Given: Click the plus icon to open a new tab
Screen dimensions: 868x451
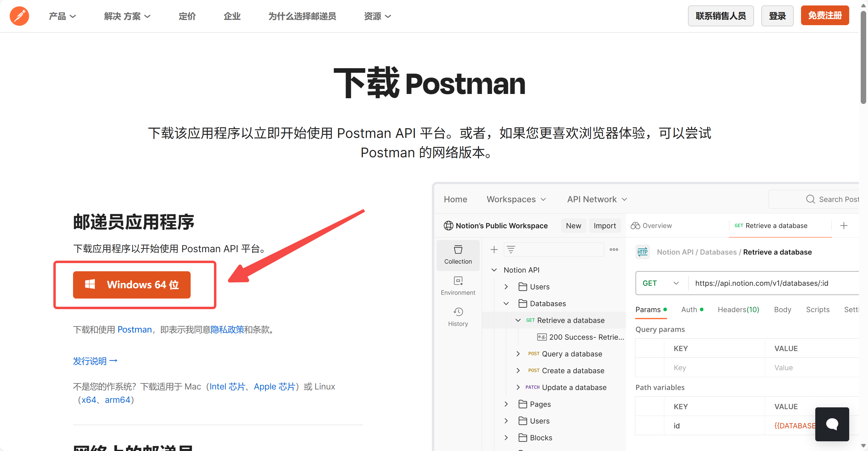Looking at the screenshot, I should pyautogui.click(x=843, y=225).
